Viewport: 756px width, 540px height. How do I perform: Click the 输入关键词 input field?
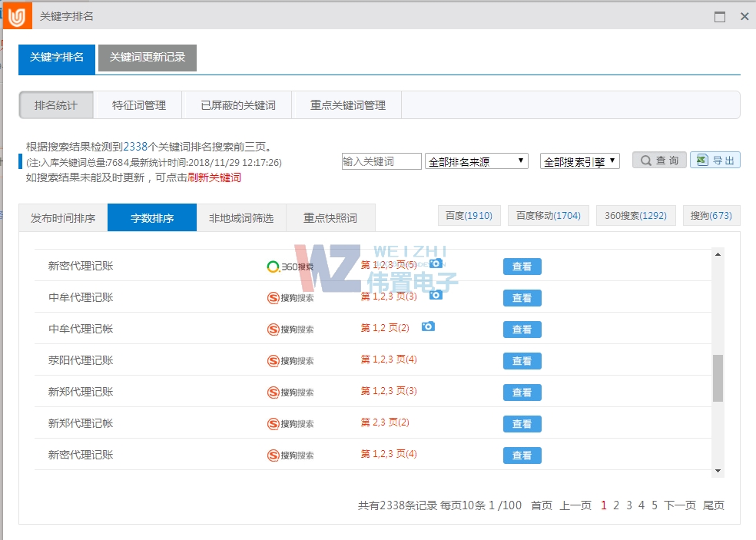382,161
